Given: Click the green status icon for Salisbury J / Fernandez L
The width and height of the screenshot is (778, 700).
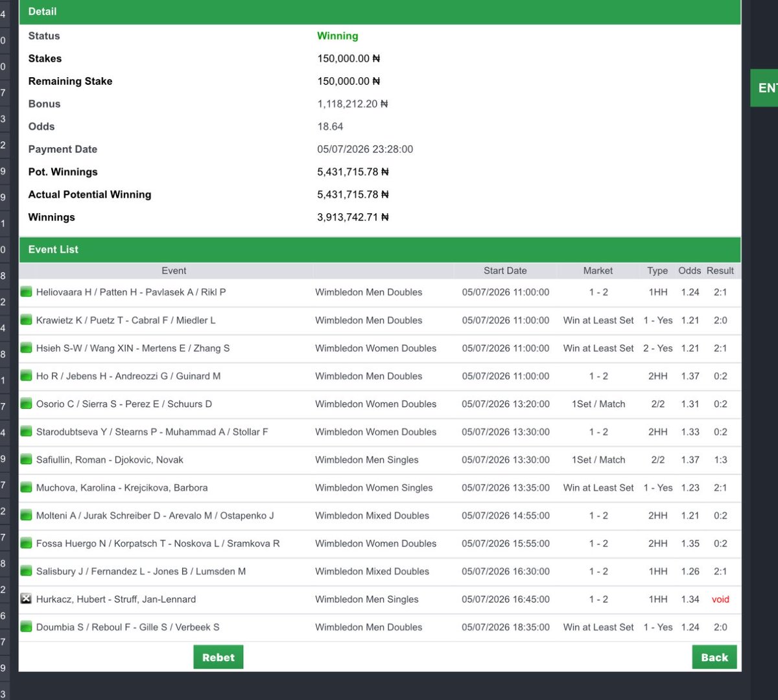Looking at the screenshot, I should [x=26, y=570].
